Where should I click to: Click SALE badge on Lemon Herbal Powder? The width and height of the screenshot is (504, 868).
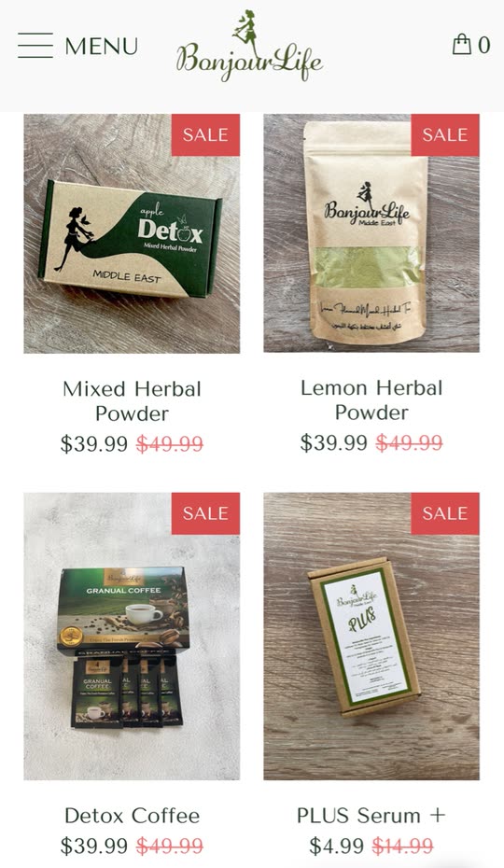(x=445, y=135)
